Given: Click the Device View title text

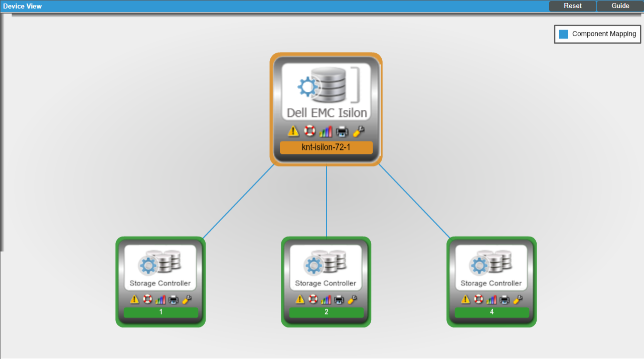Looking at the screenshot, I should [23, 7].
